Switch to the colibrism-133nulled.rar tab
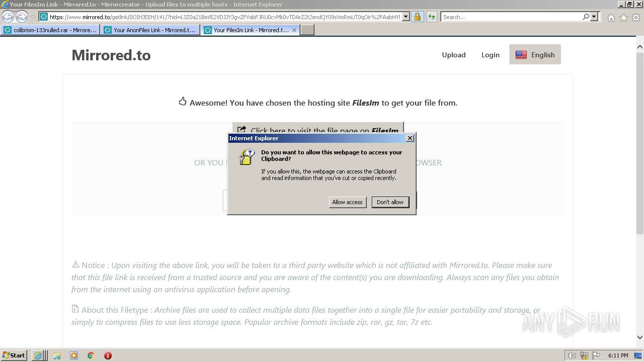The width and height of the screenshot is (644, 362). tap(50, 30)
